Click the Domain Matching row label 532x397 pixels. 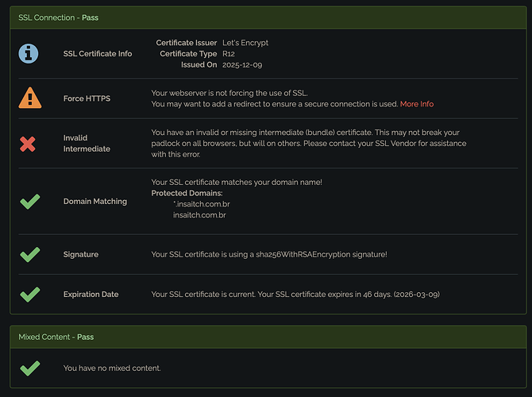(95, 202)
